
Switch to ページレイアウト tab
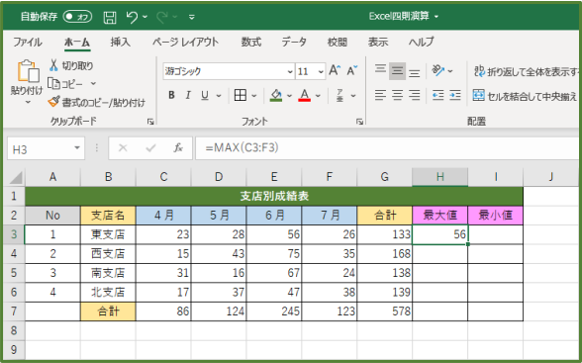pos(185,42)
